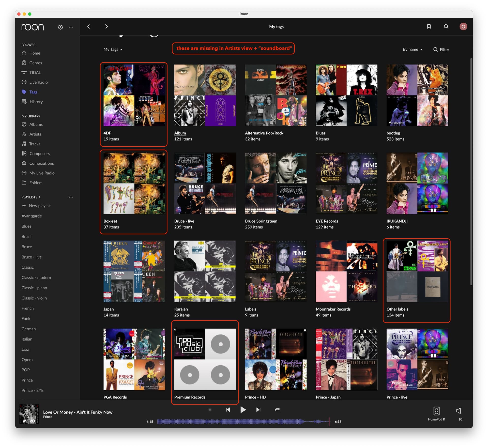
Task: Open the volume speaker control
Action: (459, 411)
